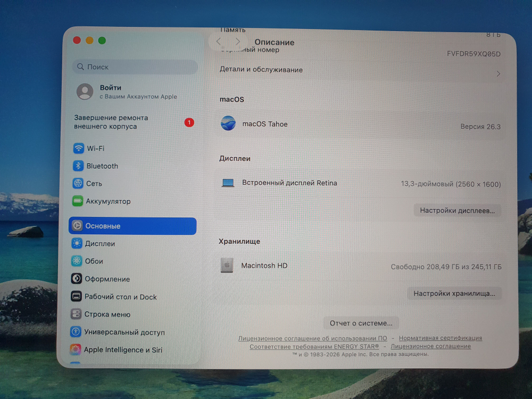Viewport: 532px width, 399px height.
Task: Open the Сеть globe icon
Action: click(78, 184)
